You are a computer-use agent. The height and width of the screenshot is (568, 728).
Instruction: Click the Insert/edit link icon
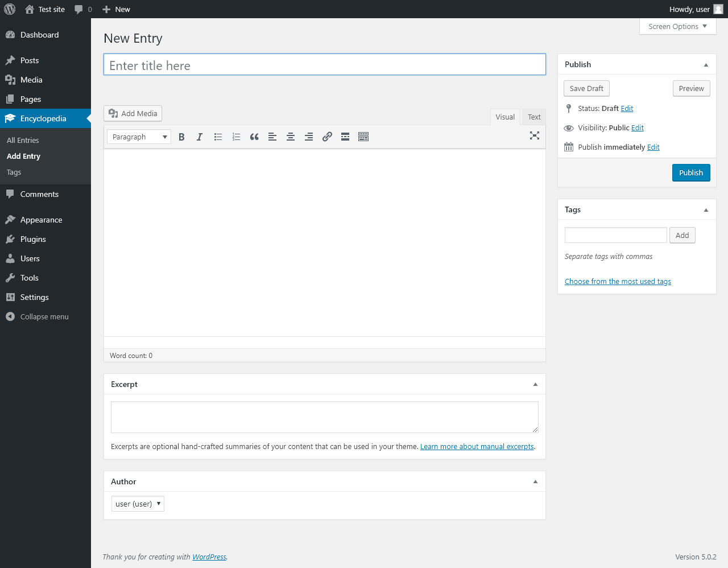327,137
